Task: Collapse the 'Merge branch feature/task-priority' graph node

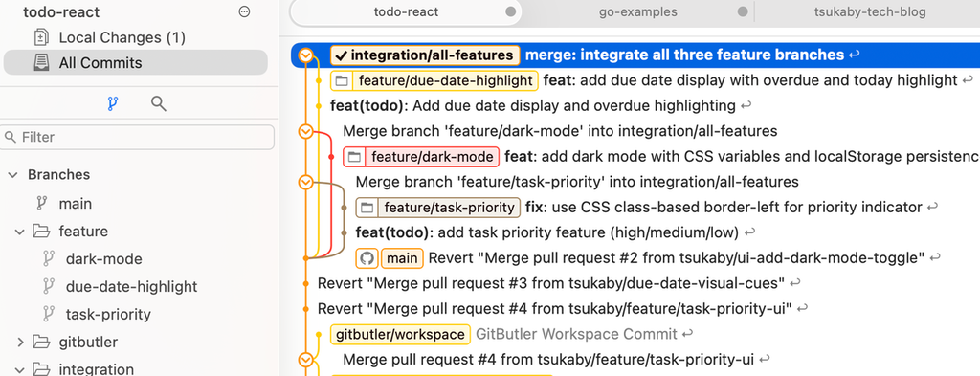Action: 305,182
